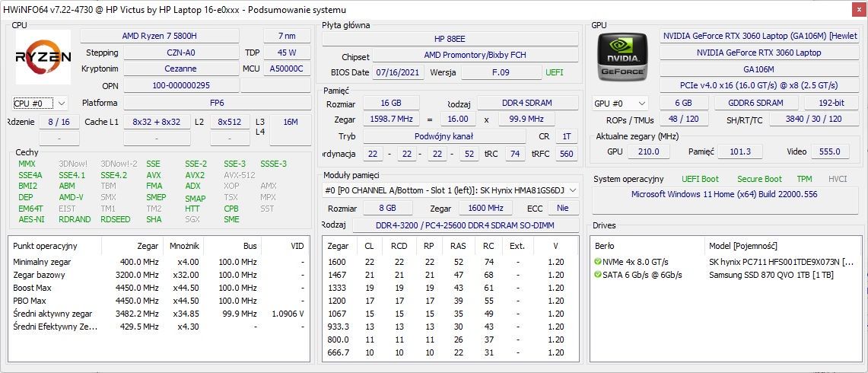Click the AMD Ryzen 7 5800H name field

tap(160, 36)
